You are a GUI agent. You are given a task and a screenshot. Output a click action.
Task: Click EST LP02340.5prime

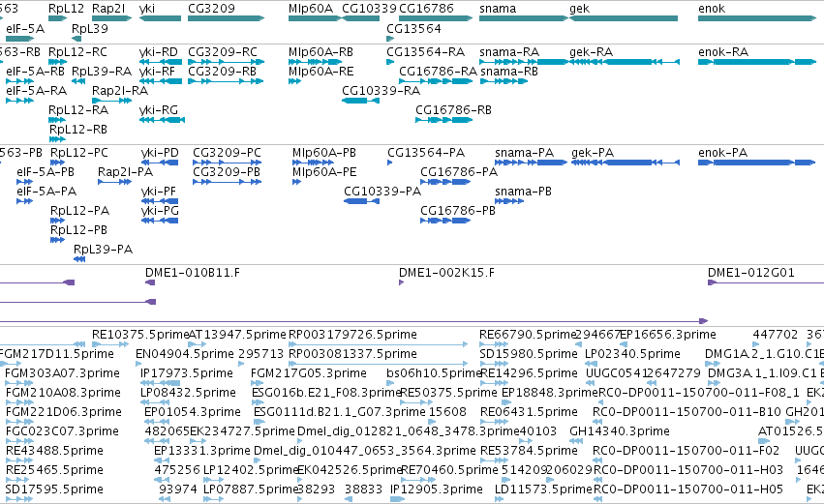tap(592, 364)
